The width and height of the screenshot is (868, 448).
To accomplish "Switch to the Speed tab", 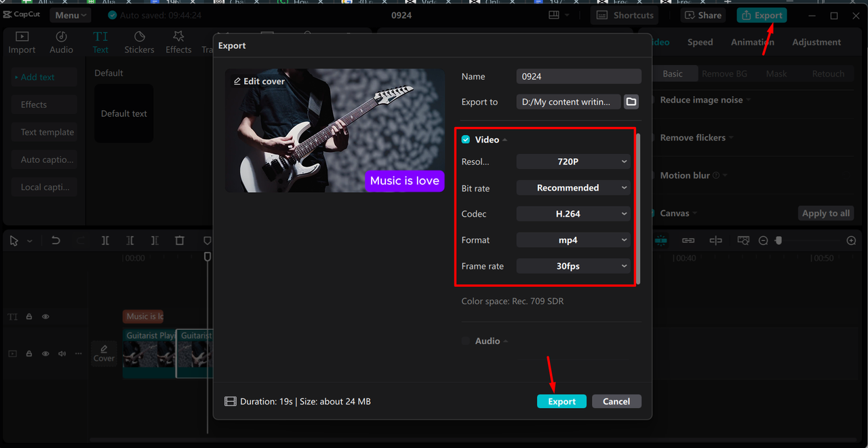I will (700, 42).
